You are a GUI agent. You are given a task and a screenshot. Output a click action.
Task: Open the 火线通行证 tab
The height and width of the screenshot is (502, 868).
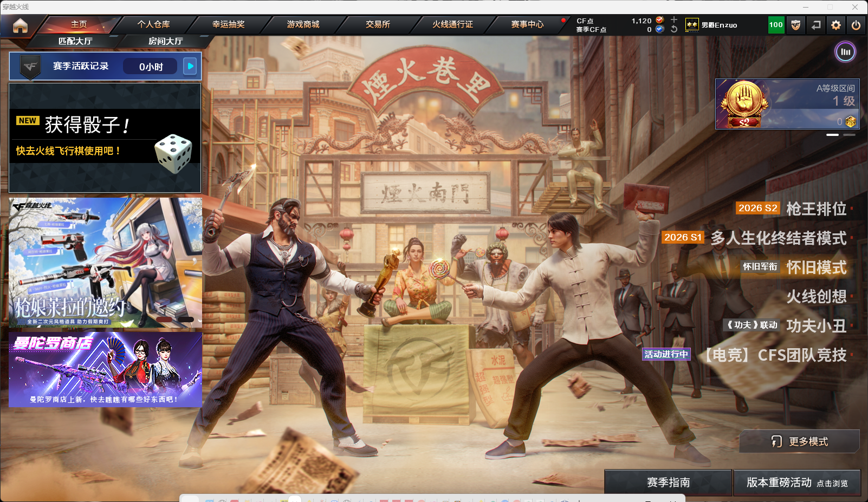(x=452, y=24)
